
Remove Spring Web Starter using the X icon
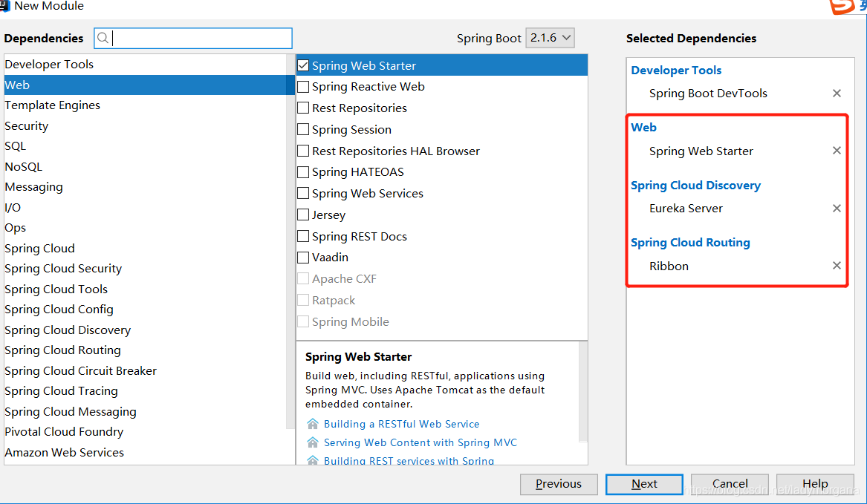837,151
